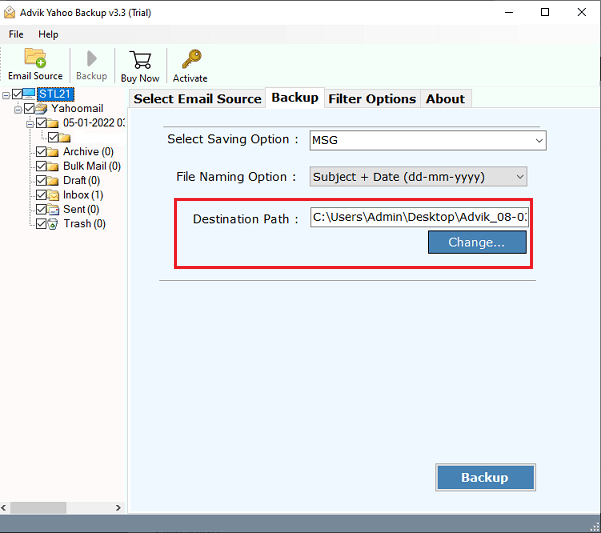
Task: Select the 05-01-2022 folder label
Action: (94, 123)
